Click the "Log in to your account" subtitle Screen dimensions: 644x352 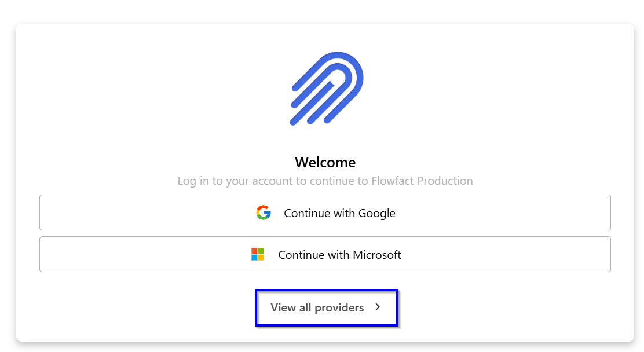(325, 181)
